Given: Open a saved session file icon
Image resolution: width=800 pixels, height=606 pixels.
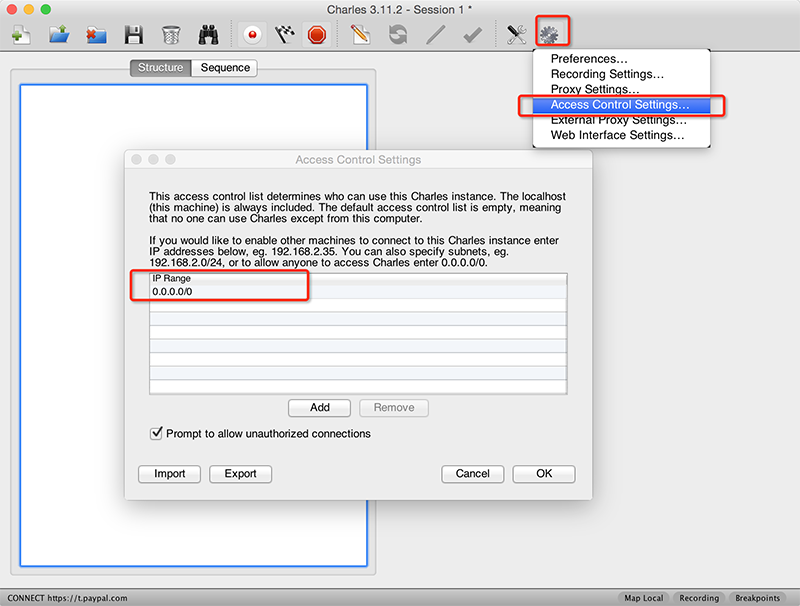Looking at the screenshot, I should point(59,35).
